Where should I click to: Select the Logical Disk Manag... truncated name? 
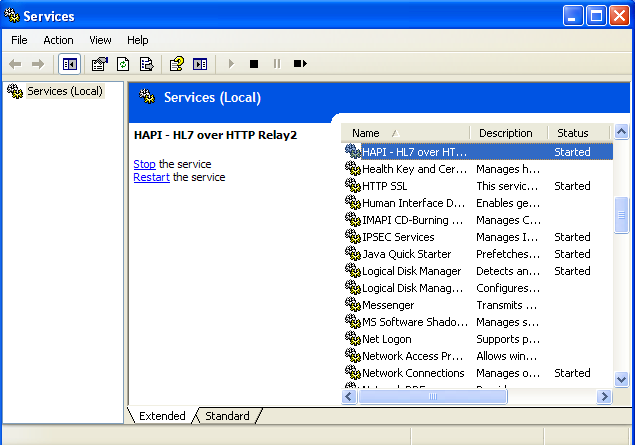412,288
